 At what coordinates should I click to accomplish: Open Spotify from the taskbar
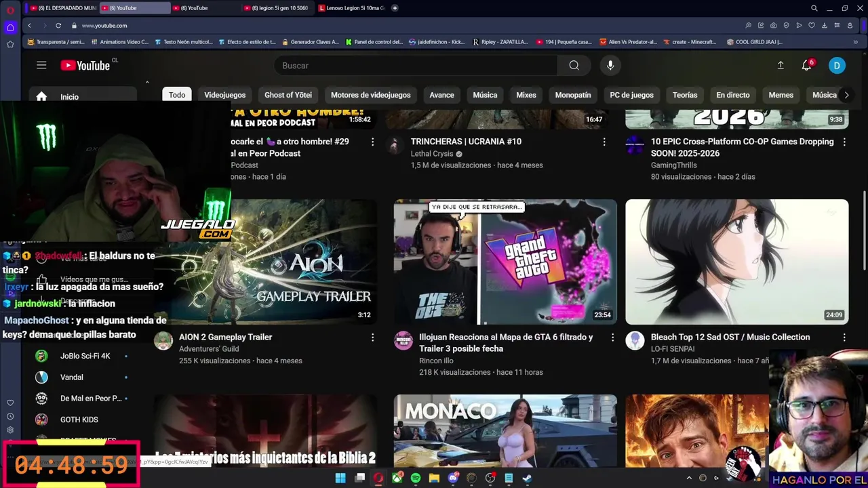pos(416,478)
